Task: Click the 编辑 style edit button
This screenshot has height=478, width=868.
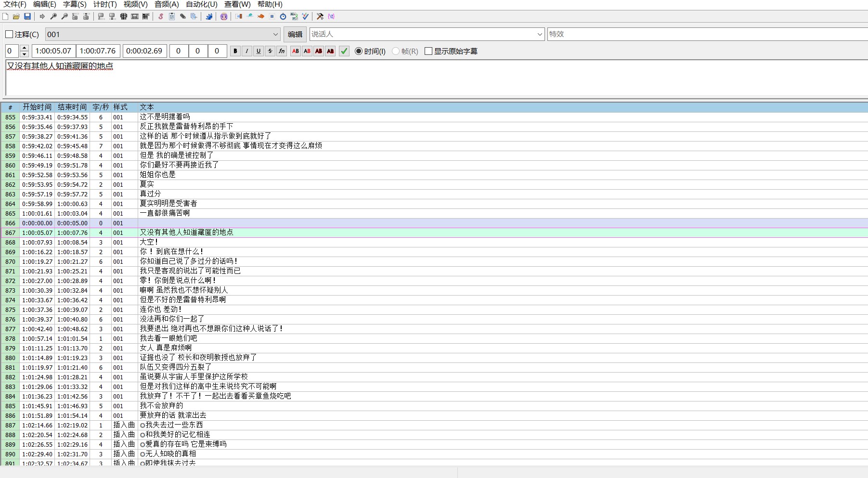Action: pos(295,34)
